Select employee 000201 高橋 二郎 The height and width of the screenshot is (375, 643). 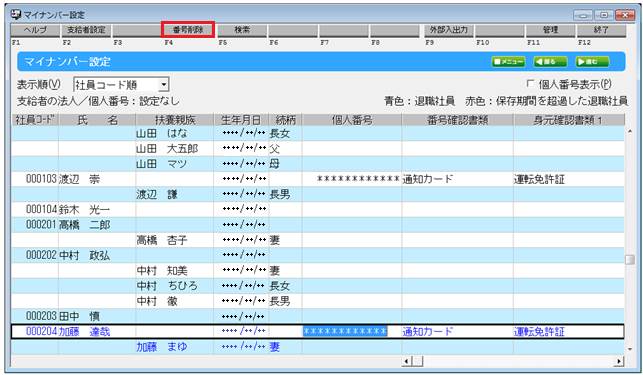click(x=318, y=225)
